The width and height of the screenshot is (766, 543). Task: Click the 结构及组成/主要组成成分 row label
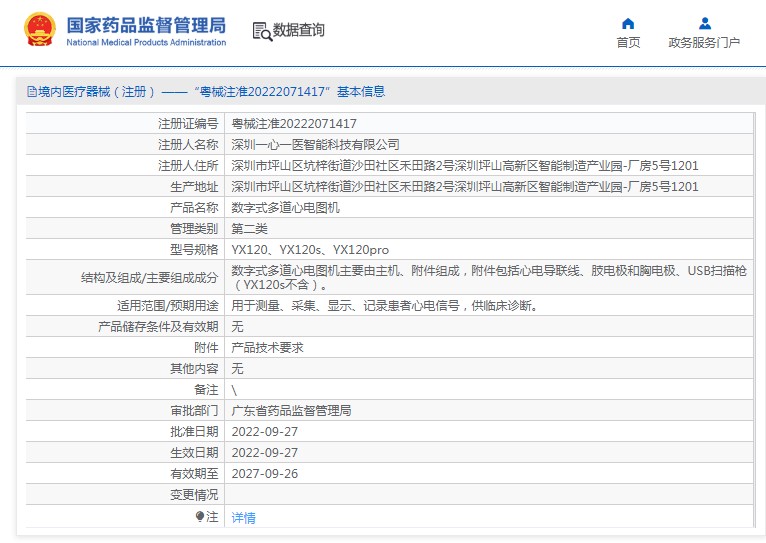149,278
